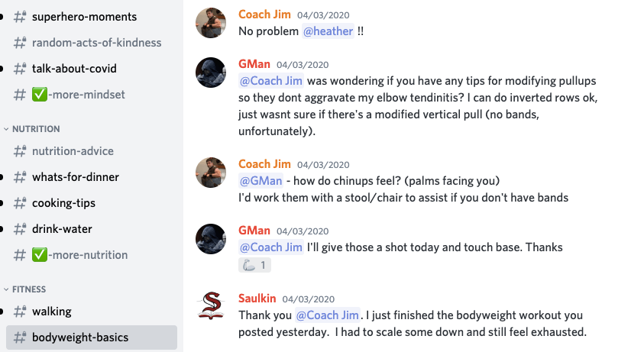Collapse the NUTRITION category
Screen dimensions: 644x352
(x=36, y=129)
